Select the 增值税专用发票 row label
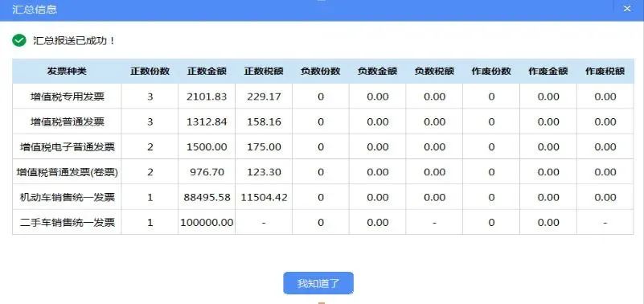This screenshot has height=304, width=644. click(68, 97)
